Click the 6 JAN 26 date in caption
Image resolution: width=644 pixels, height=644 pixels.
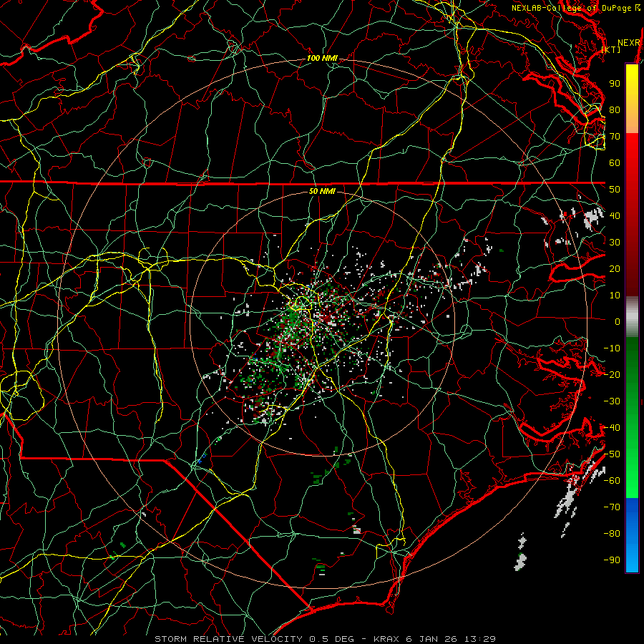coord(433,639)
